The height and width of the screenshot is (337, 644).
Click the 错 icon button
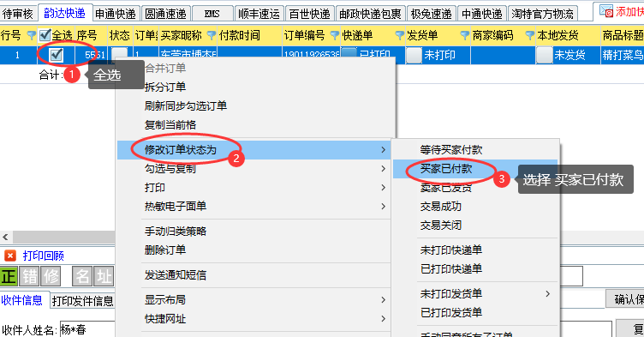coord(30,276)
